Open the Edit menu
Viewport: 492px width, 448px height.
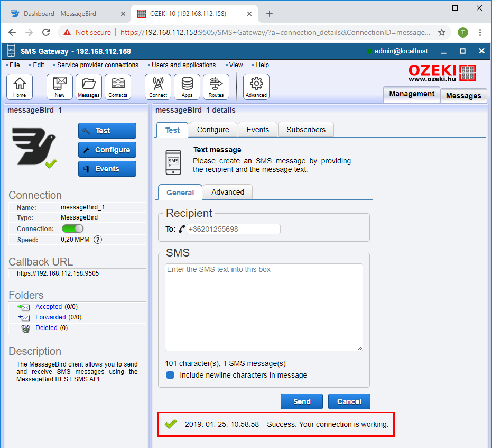[38, 65]
